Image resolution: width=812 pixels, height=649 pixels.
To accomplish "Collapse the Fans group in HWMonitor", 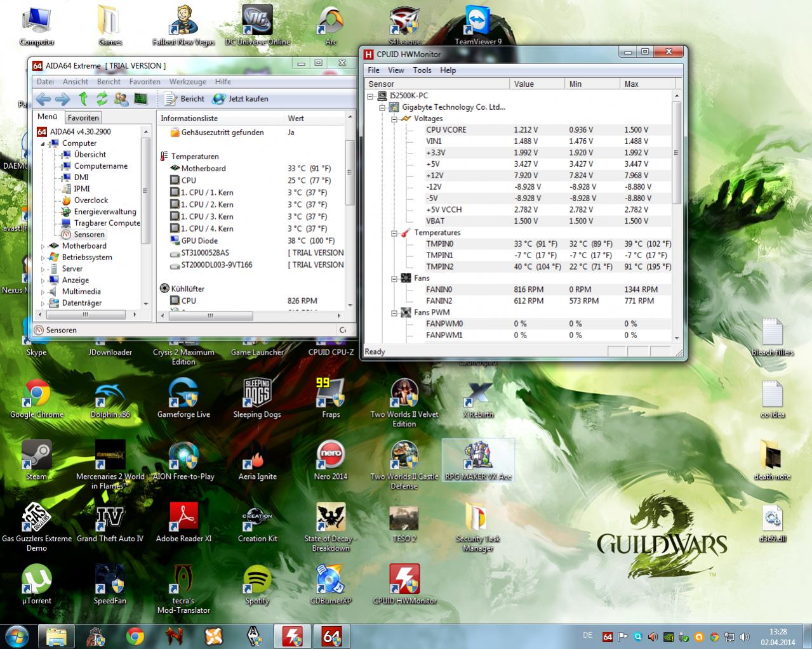I will [x=394, y=279].
